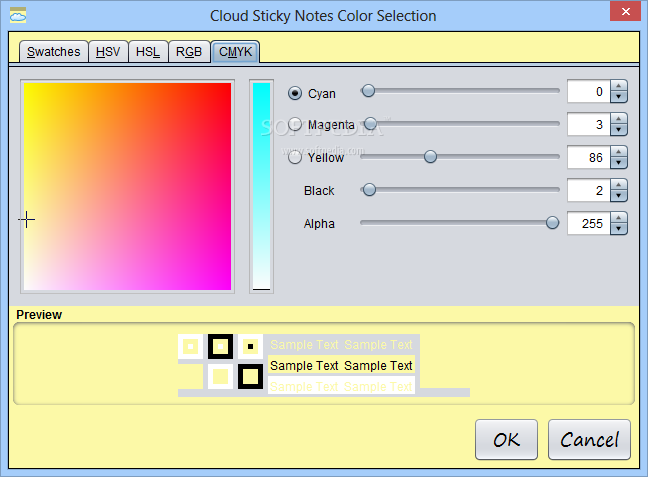
Task: Click the Yellow slider handle
Action: [x=430, y=156]
